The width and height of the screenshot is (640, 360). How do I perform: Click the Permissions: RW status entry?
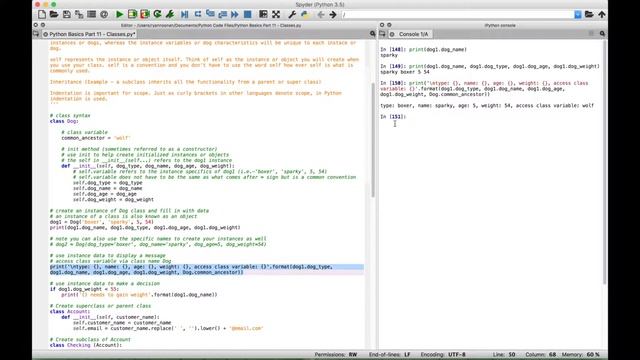coord(336,355)
